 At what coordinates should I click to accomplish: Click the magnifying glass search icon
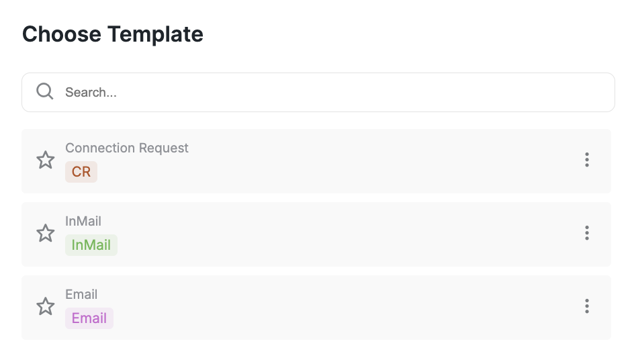click(x=45, y=91)
